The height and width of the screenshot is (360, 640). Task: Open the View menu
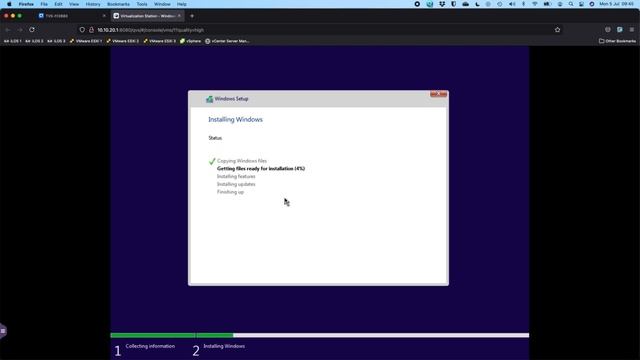pos(74,4)
